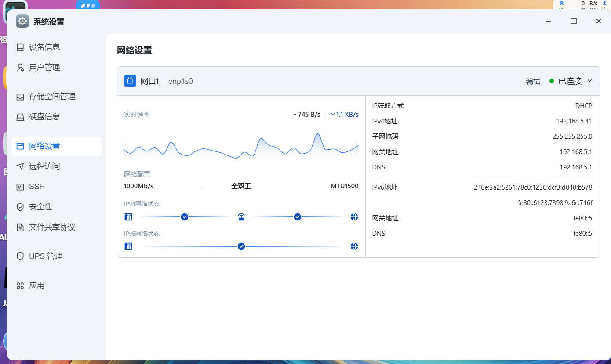Screen dimensions: 611x364
Task: Click the IPv6 address 240e:3a2:5261 value
Action: pyautogui.click(x=533, y=187)
